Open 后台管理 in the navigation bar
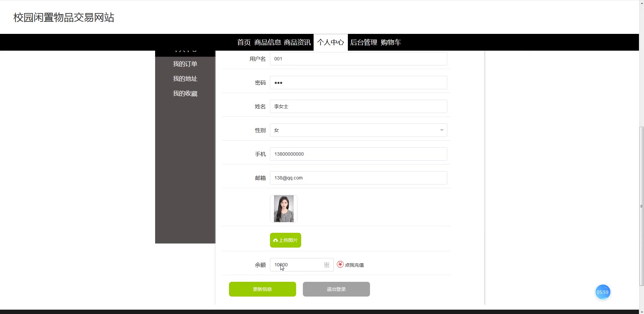644x314 pixels. pyautogui.click(x=364, y=42)
